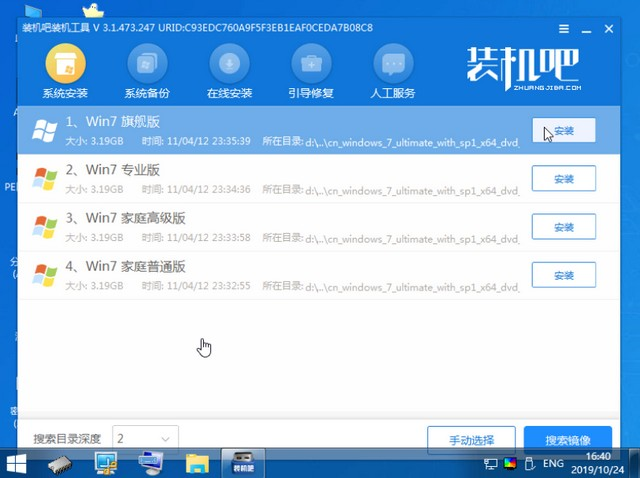The width and height of the screenshot is (640, 478).
Task: Open File Explorer folder icon in taskbar
Action: (197, 463)
